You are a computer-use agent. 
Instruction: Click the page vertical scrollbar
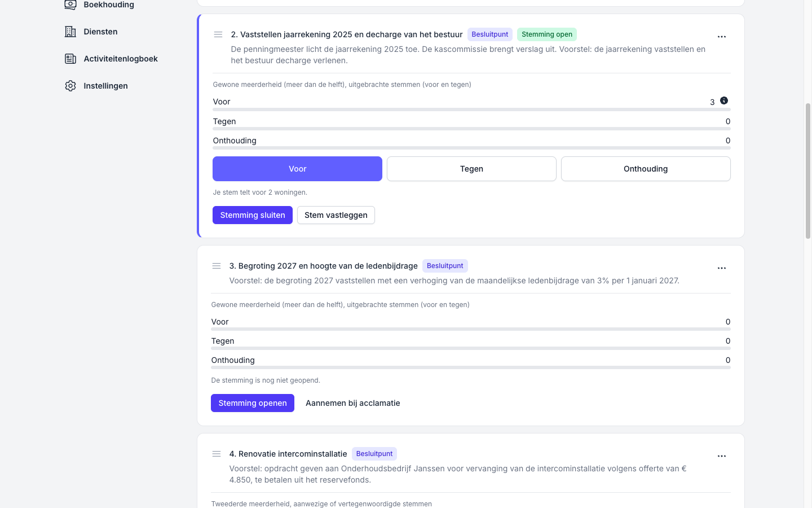click(807, 171)
